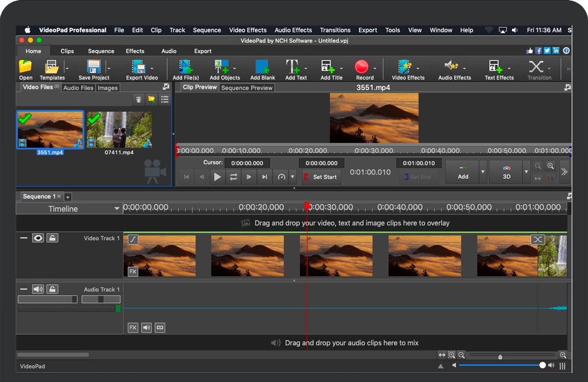Switch to the Sequence Preview tab
Viewport: 588px width, 382px height.
point(246,87)
